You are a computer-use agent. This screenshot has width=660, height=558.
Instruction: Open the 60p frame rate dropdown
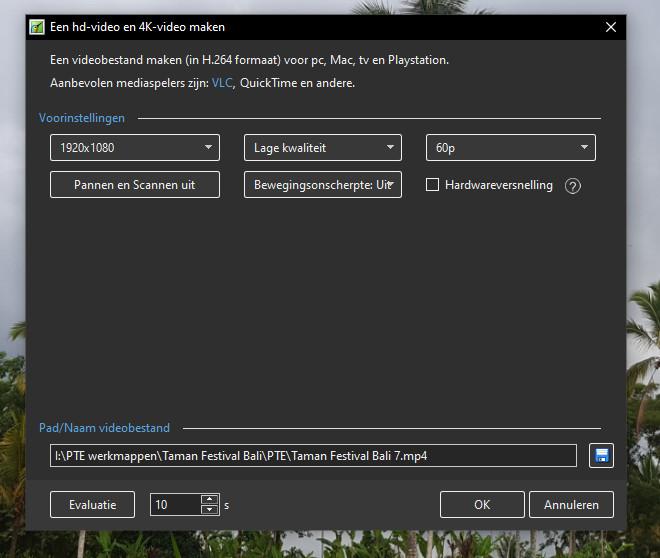[x=510, y=148]
